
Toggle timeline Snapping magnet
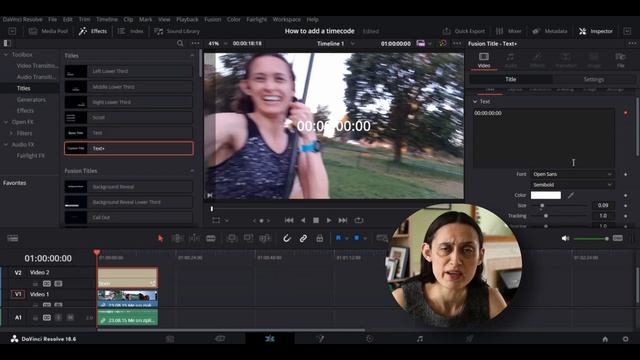(287, 238)
